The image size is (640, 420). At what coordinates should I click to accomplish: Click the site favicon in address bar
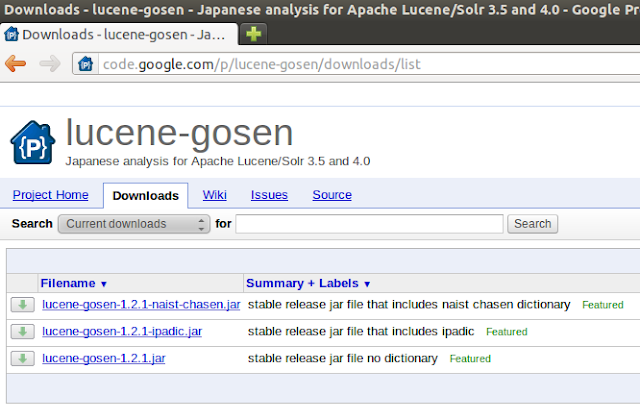tap(86, 64)
